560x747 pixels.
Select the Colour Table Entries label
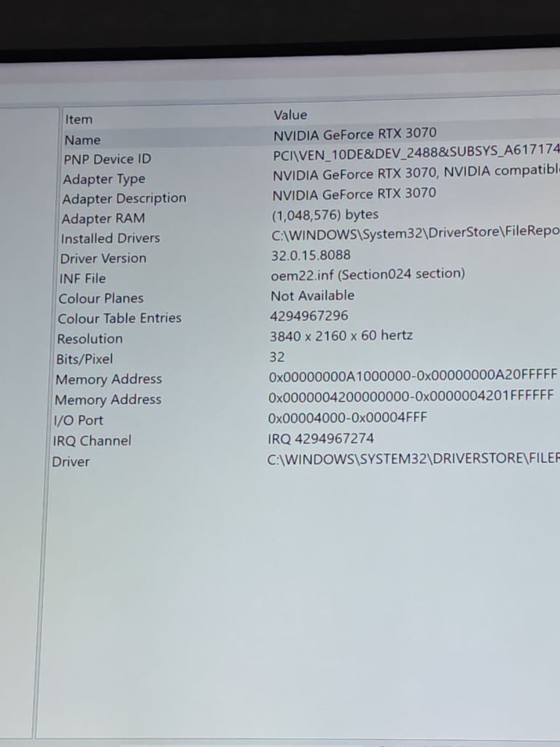(120, 318)
